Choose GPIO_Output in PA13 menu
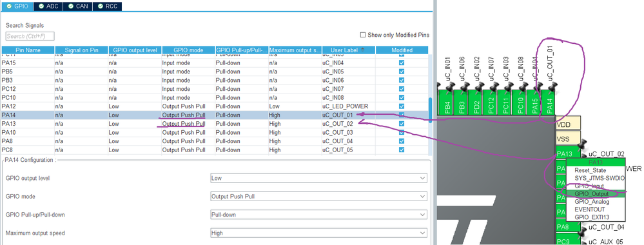This screenshot has width=644, height=245. tap(596, 193)
